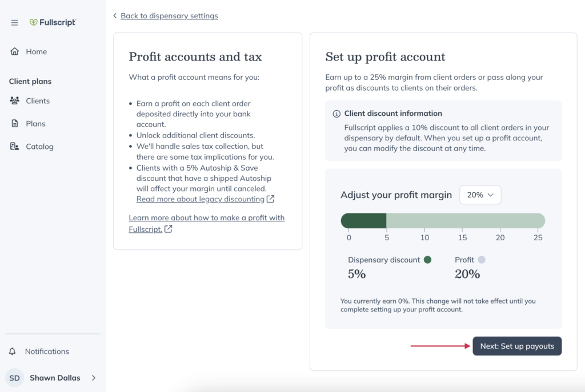Open the hamburger menu icon
The image size is (585, 392).
14,23
